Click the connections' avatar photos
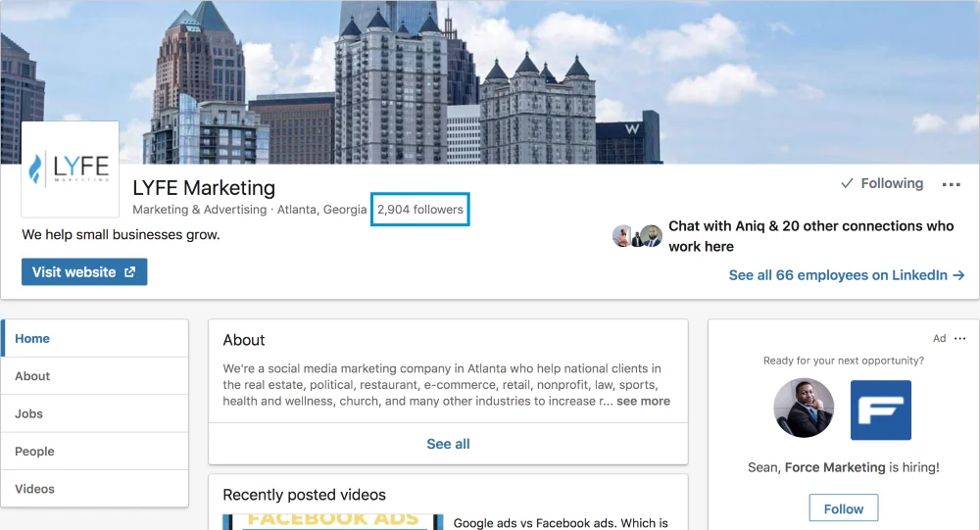980x530 pixels. tap(637, 236)
